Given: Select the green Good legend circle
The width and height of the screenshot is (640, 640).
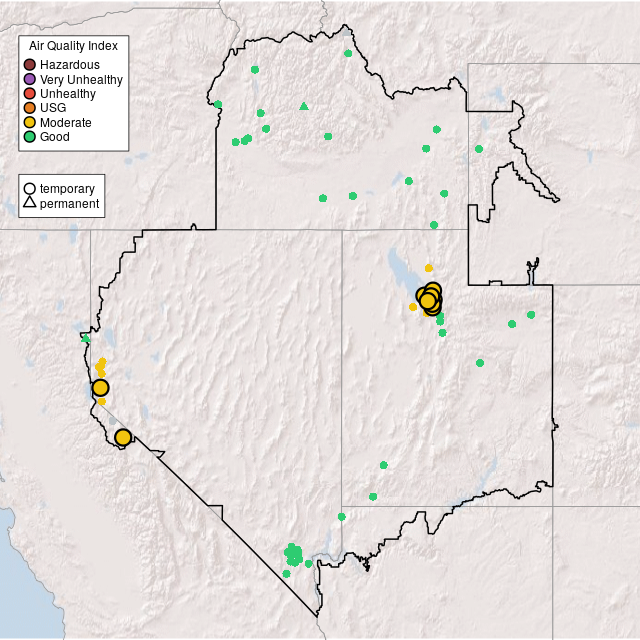Looking at the screenshot, I should pos(30,137).
